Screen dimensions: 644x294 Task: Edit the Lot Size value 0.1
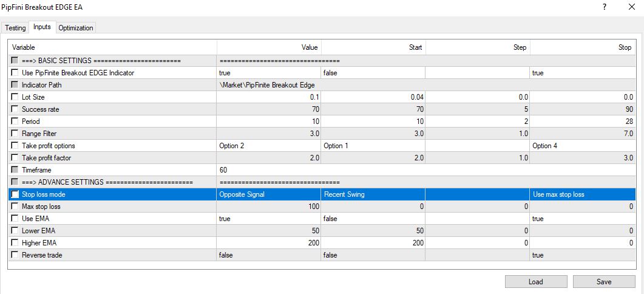(x=269, y=97)
